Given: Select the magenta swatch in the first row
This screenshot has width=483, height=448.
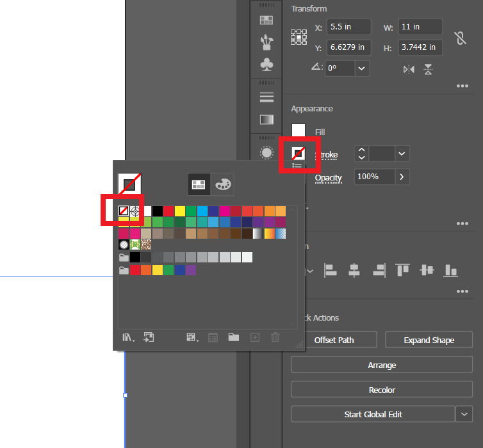Looking at the screenshot, I should click(225, 211).
